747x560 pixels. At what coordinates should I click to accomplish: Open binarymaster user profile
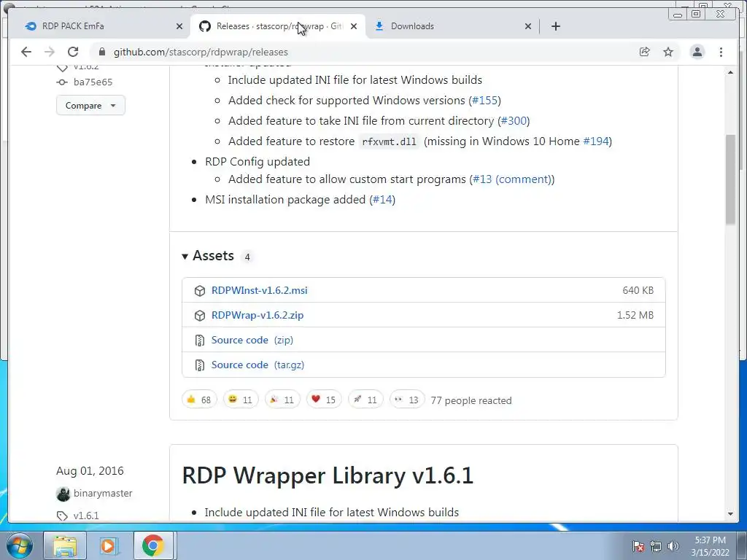click(x=103, y=494)
